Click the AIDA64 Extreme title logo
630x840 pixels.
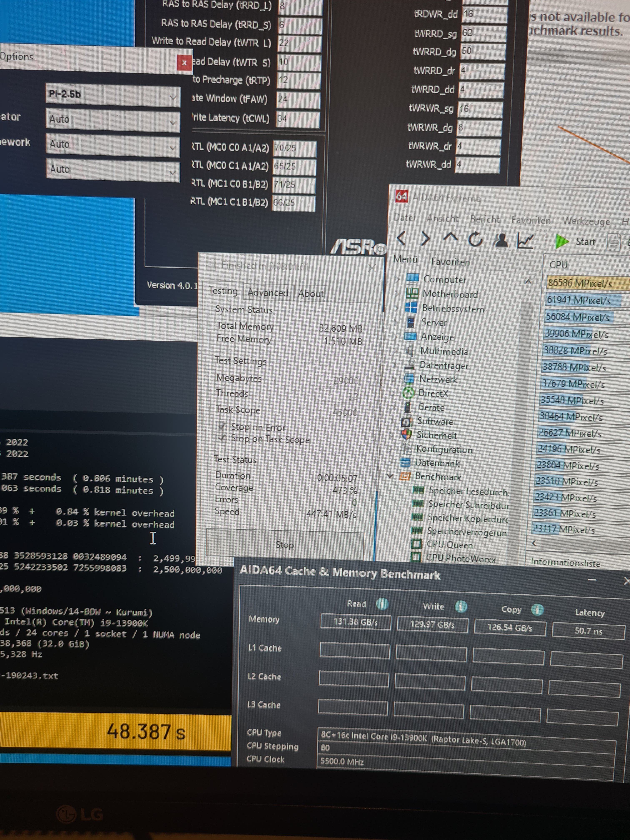(x=401, y=196)
